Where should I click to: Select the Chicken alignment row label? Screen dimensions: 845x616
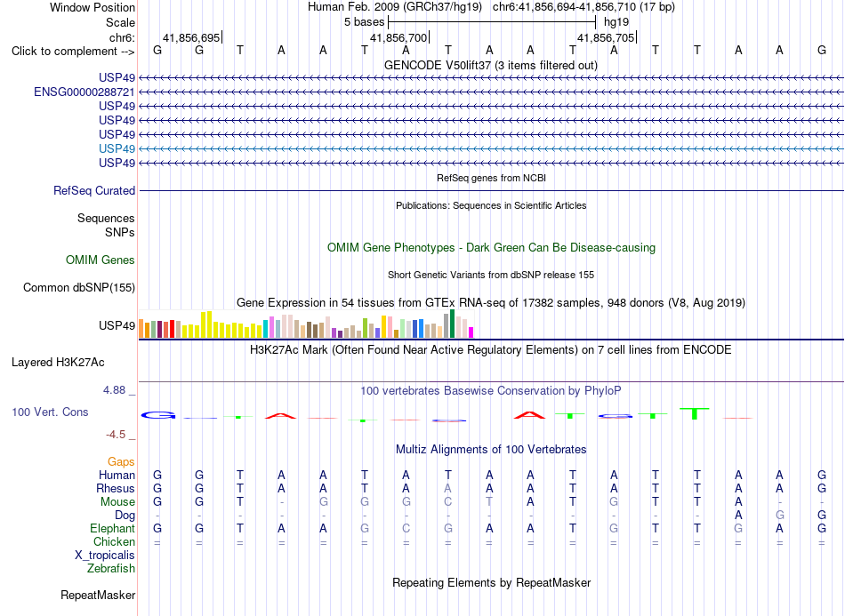[x=114, y=541]
